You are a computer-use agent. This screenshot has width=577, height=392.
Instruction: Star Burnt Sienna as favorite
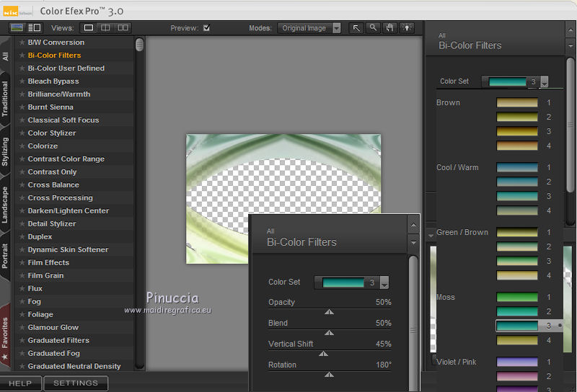click(22, 107)
